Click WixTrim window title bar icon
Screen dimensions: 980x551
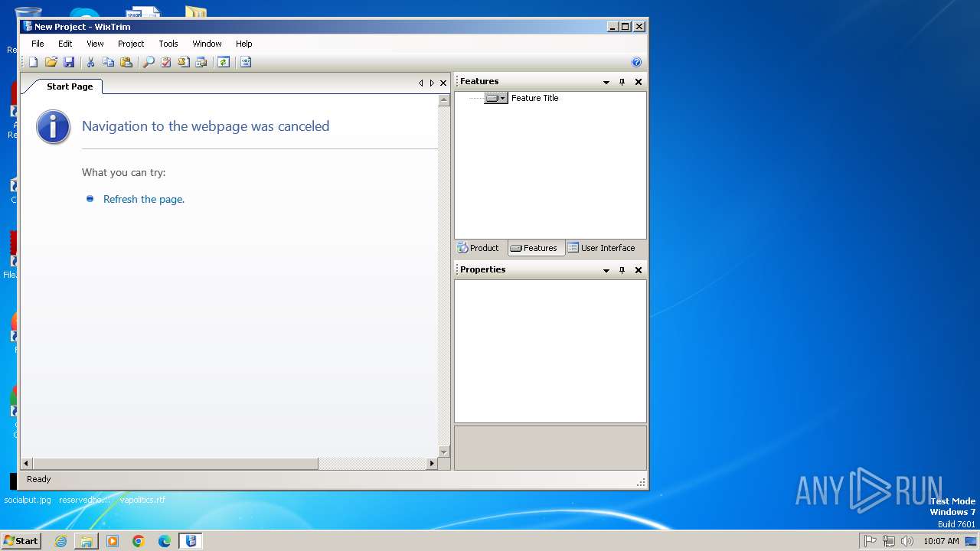click(x=28, y=26)
